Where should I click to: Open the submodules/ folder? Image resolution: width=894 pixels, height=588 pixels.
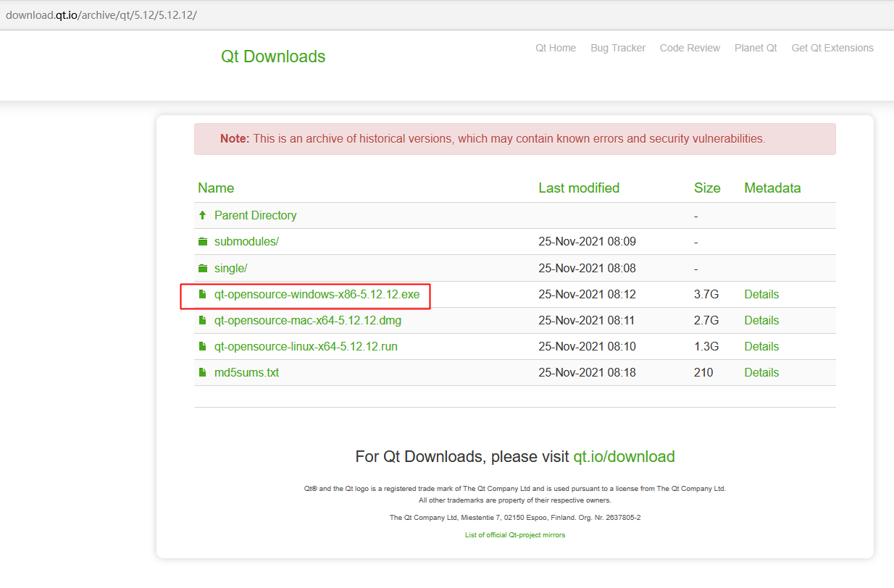246,242
